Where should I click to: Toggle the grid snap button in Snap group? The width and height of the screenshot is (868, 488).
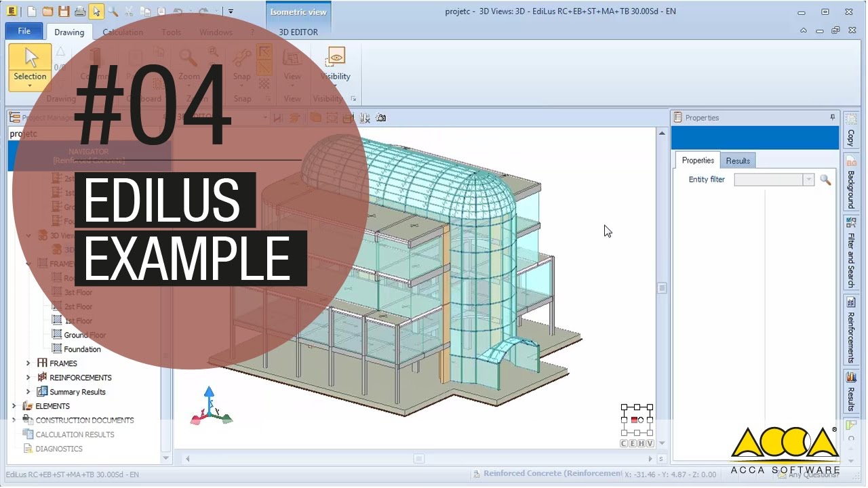point(264,83)
